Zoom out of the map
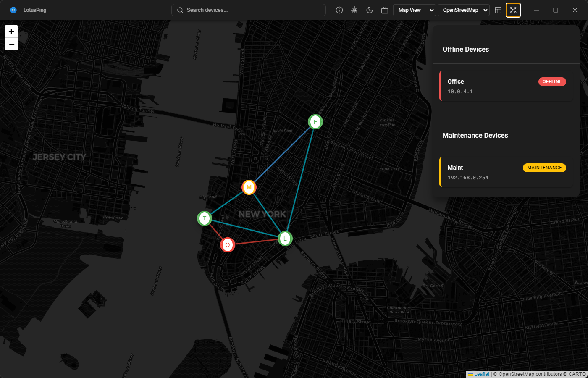The width and height of the screenshot is (588, 378). coord(11,44)
